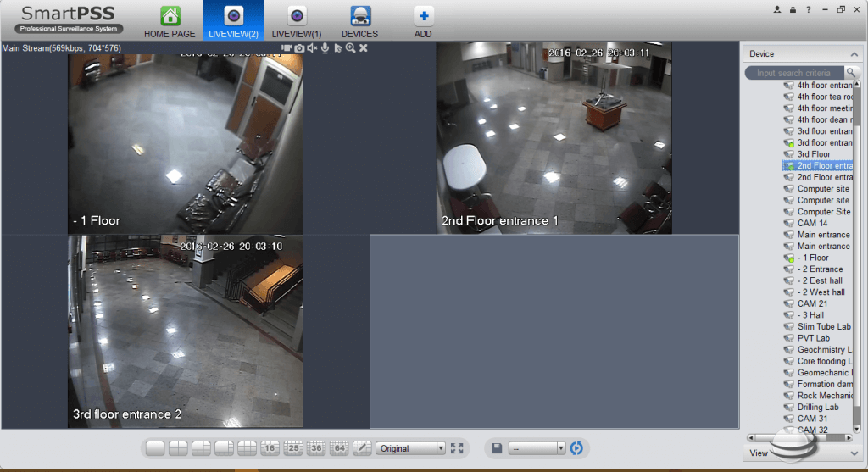Select the Formation damage camera
This screenshot has width=868, height=472.
(818, 384)
